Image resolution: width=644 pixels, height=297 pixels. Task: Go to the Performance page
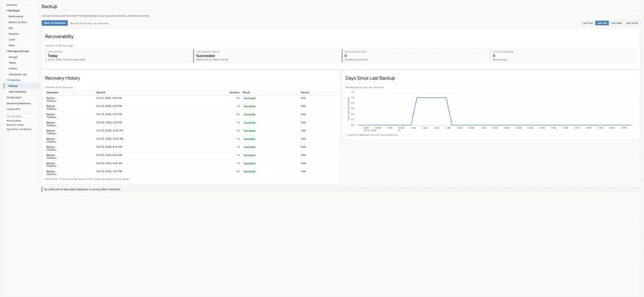pos(16,16)
